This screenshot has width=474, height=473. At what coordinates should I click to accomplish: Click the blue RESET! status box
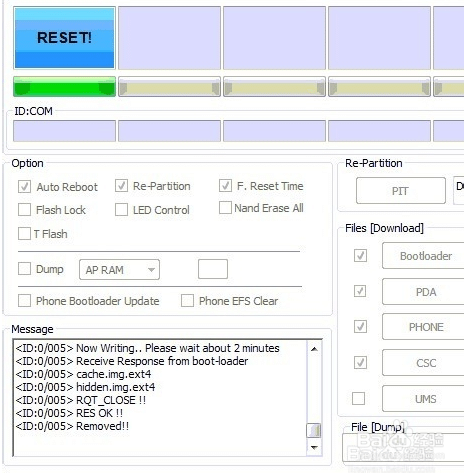[64, 38]
